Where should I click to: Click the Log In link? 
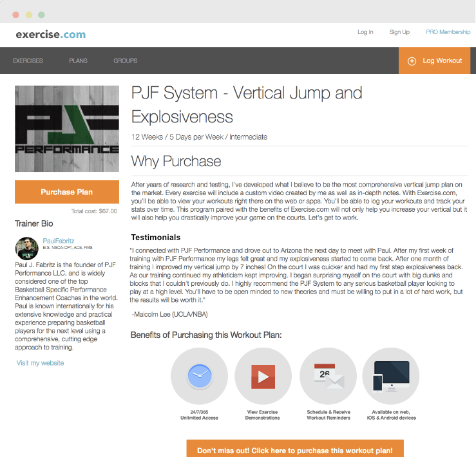(x=365, y=32)
